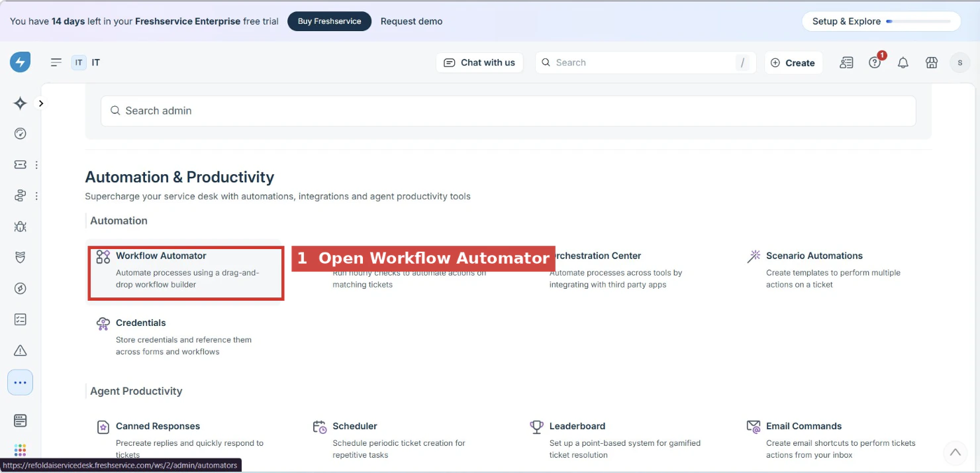The width and height of the screenshot is (980, 473).
Task: Open the announcements icon beside Create
Action: click(x=846, y=62)
